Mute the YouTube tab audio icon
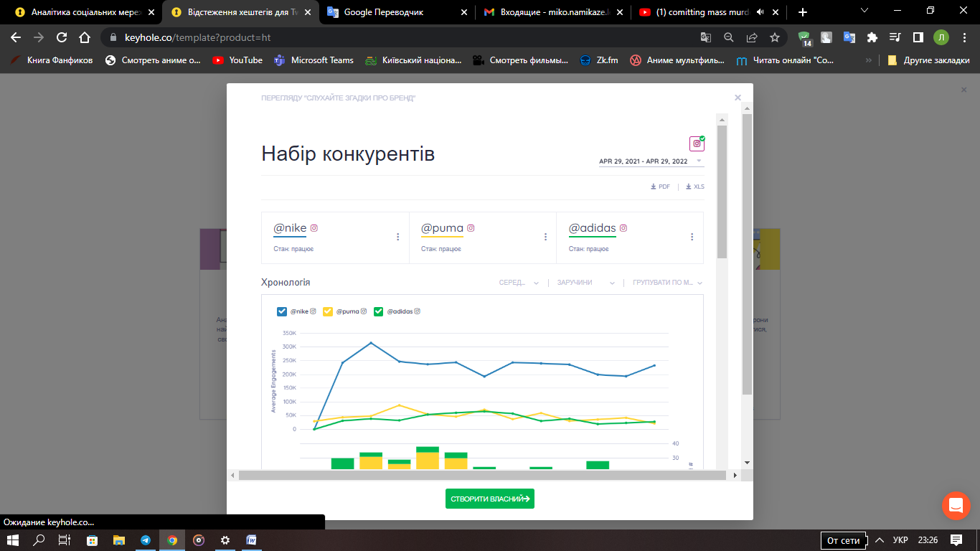 tap(760, 12)
